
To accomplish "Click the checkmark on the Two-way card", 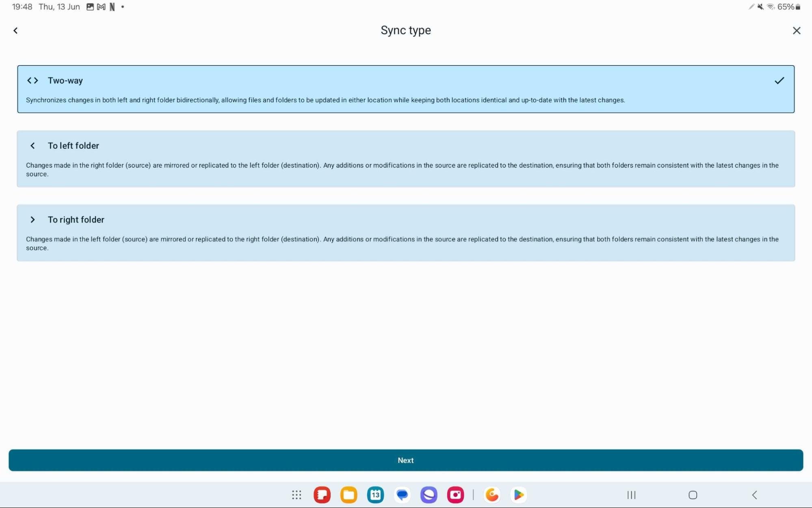I will click(x=779, y=80).
